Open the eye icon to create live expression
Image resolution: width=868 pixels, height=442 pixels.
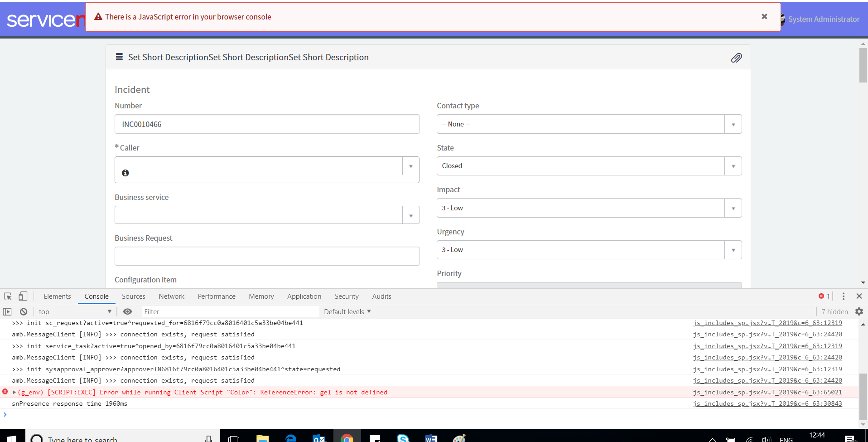point(127,311)
